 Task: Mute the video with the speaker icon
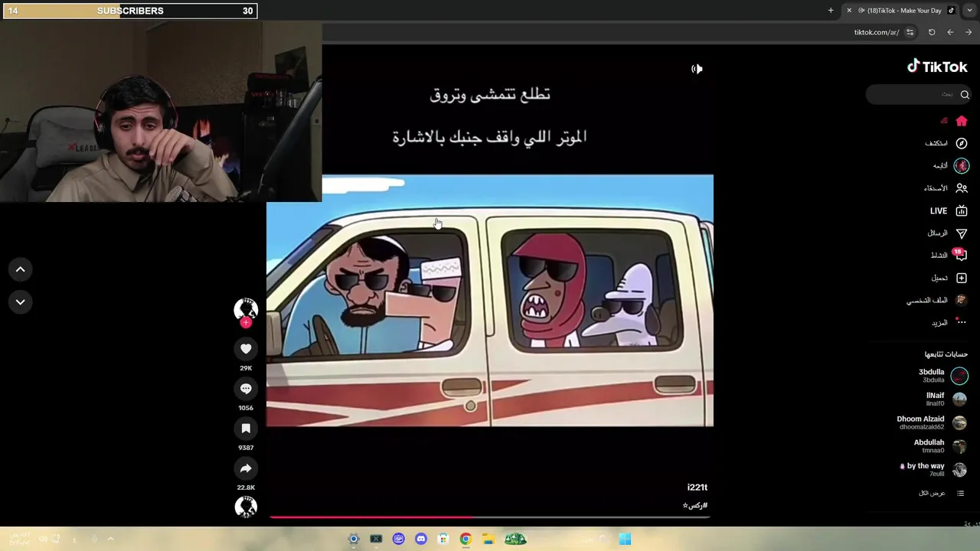click(x=697, y=69)
